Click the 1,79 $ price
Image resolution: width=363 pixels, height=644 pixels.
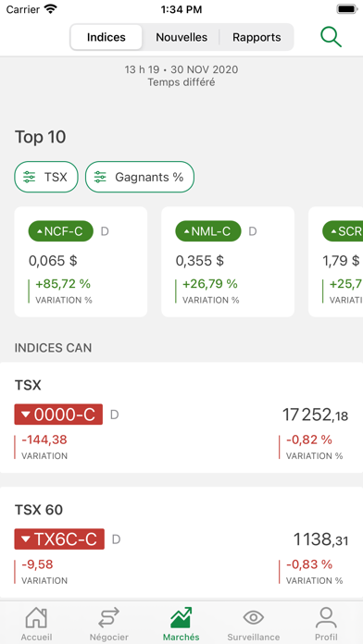[341, 260]
